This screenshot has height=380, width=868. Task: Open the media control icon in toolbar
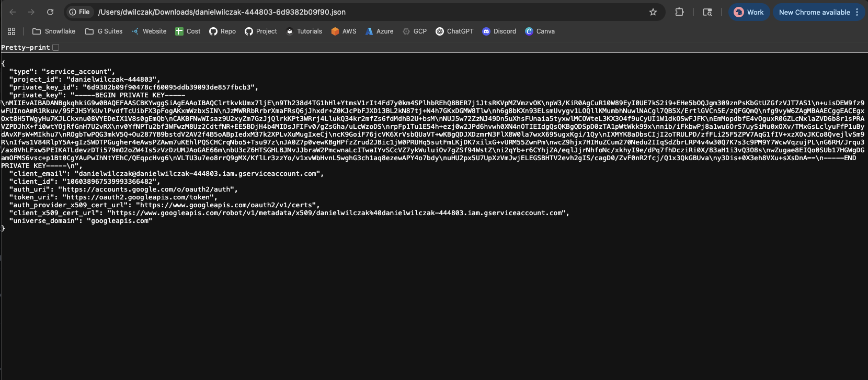tap(707, 12)
